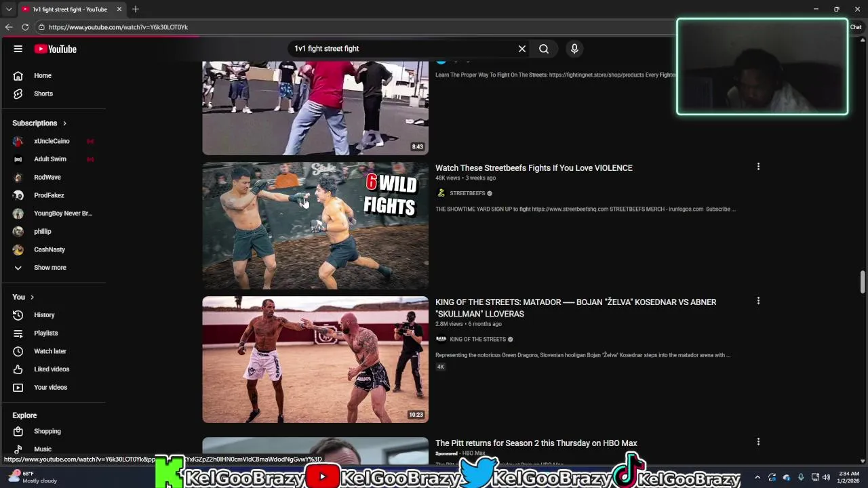Open more options for The Pitt ad

[x=758, y=442]
